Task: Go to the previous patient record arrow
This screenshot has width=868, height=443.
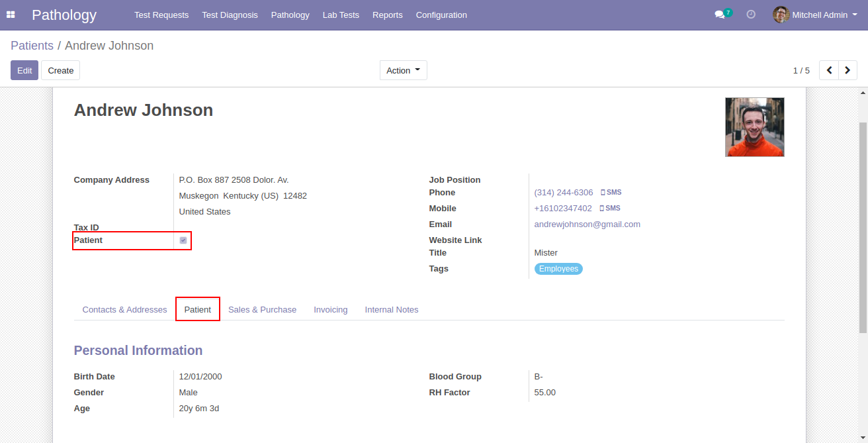Action: [829, 70]
